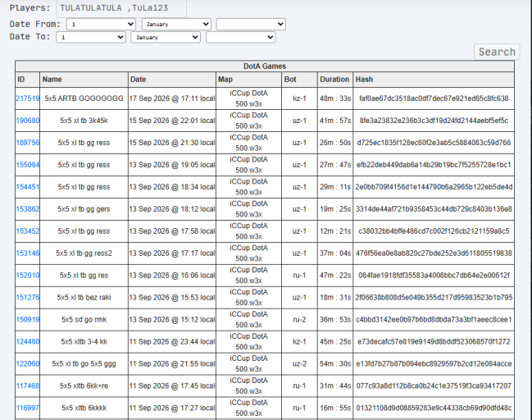
Task: Click hash starting with d725ec1835
Action: point(434,143)
